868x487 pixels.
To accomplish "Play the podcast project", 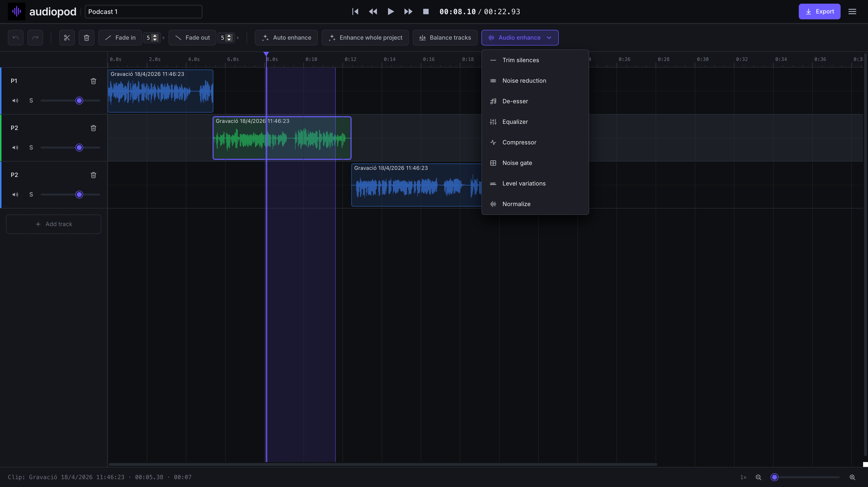I will 390,12.
